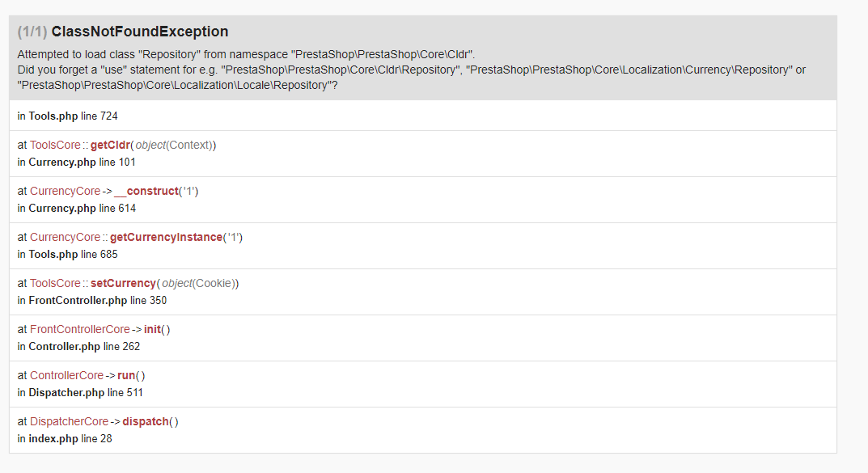Click the ControllerCore class name
The image size is (868, 473).
click(x=66, y=375)
